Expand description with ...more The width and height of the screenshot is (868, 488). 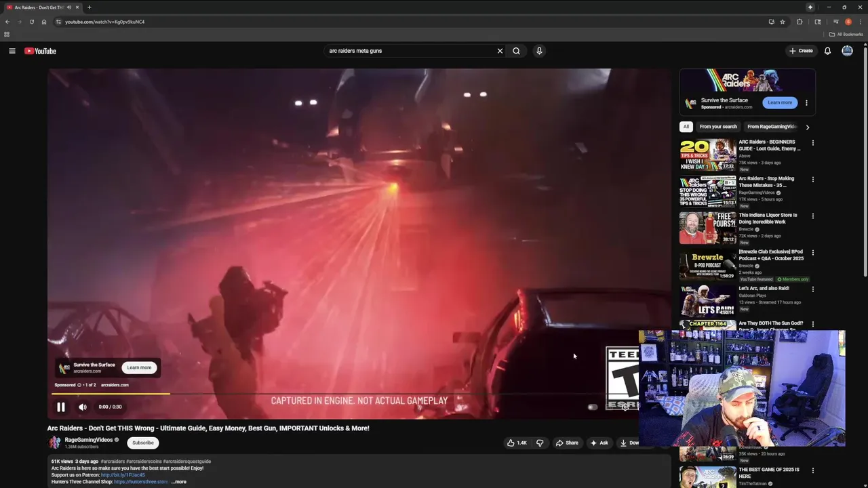click(179, 482)
